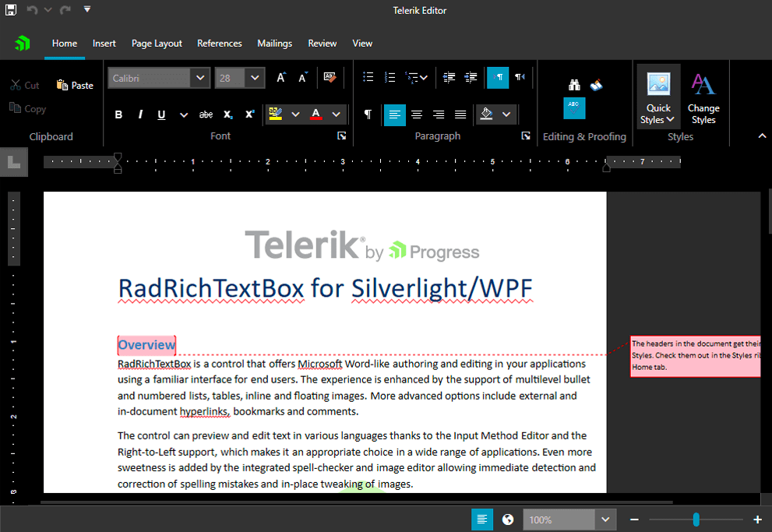The height and width of the screenshot is (532, 772).
Task: Toggle Underline formatting
Action: 161,115
